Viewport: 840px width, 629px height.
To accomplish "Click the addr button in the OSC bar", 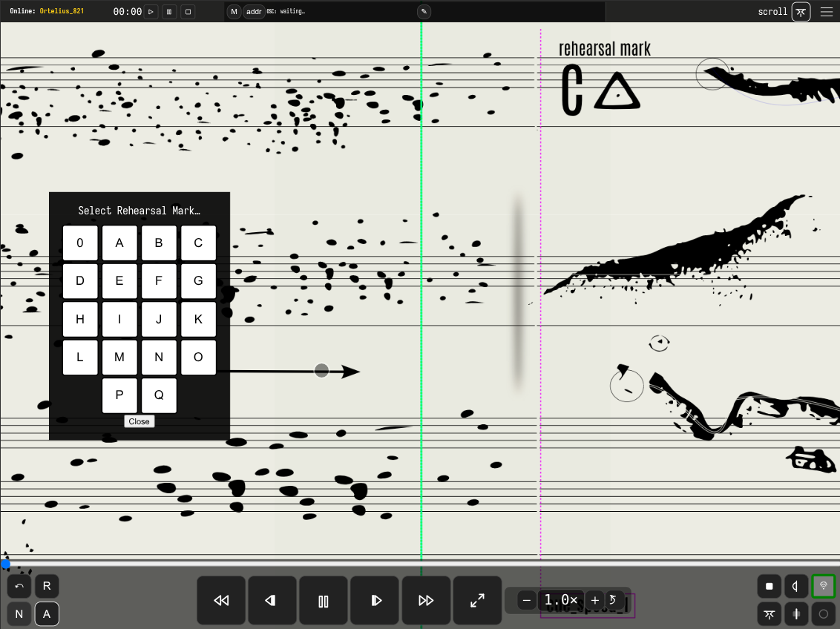I will pos(254,12).
